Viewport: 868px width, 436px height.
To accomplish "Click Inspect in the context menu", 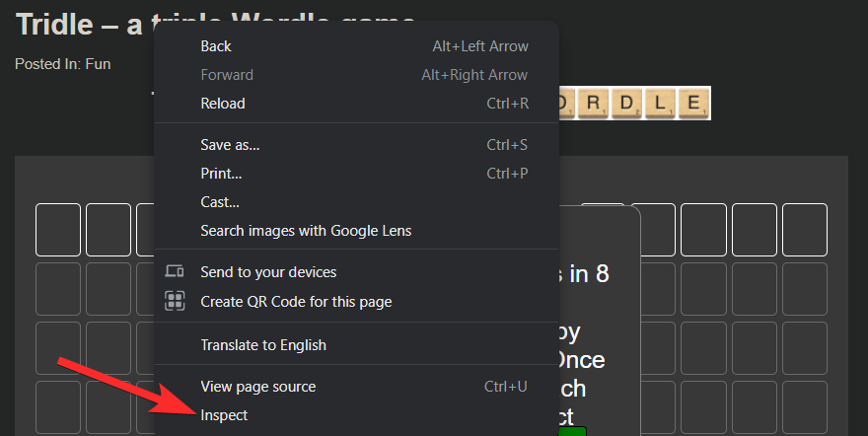I will coord(224,415).
